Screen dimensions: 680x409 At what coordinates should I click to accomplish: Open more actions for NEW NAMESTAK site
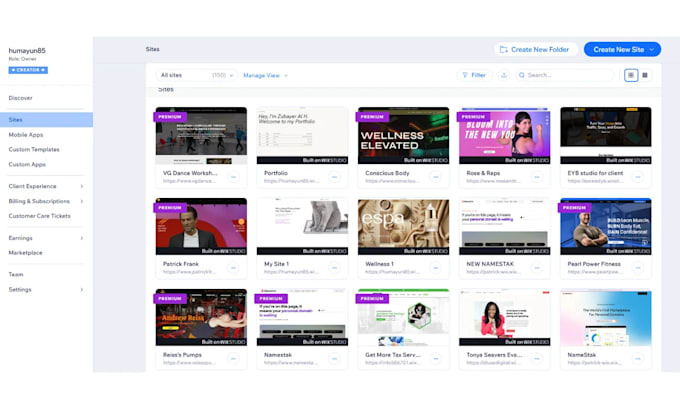point(536,268)
